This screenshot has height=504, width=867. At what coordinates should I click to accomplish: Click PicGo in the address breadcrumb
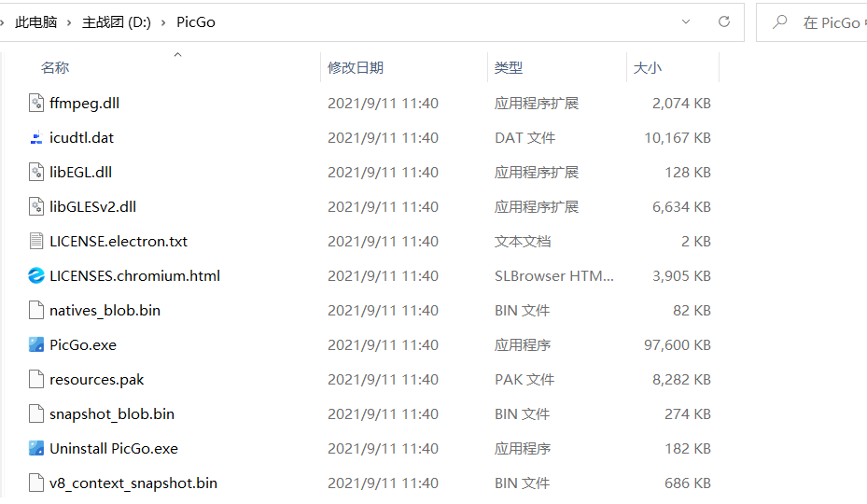(196, 22)
